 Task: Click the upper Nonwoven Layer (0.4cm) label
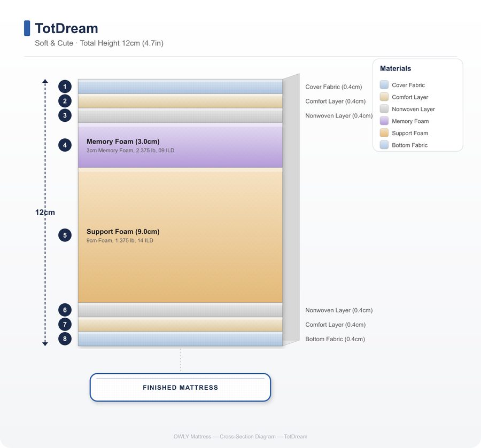click(339, 116)
